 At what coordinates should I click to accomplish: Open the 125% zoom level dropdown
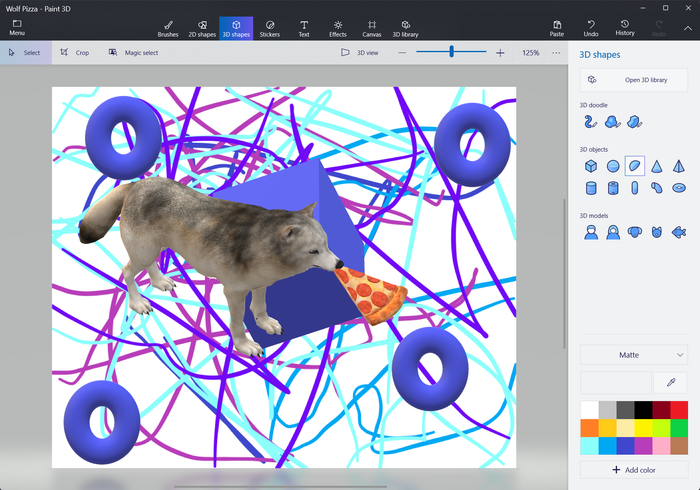tap(530, 52)
